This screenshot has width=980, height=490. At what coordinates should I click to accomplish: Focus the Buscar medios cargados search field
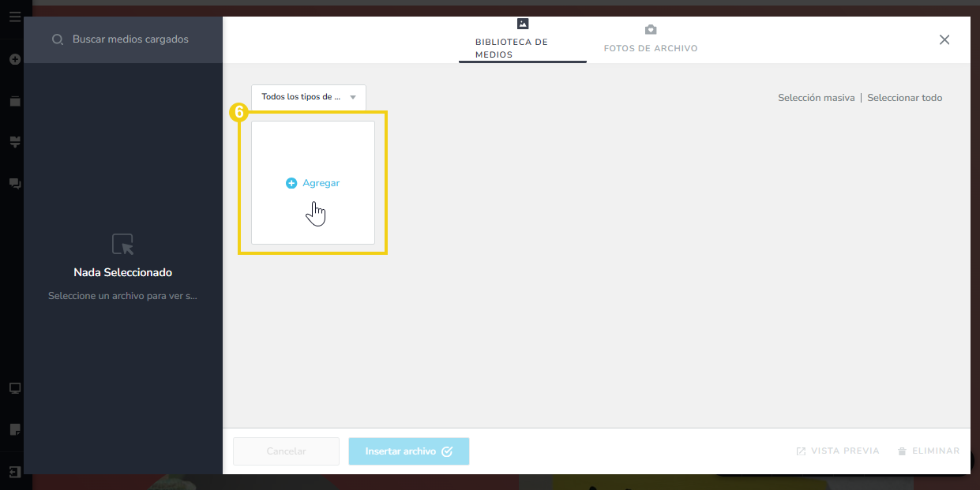130,39
